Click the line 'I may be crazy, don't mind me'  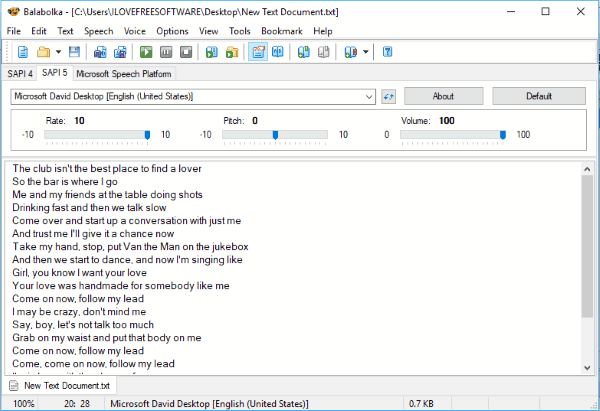[x=79, y=312]
